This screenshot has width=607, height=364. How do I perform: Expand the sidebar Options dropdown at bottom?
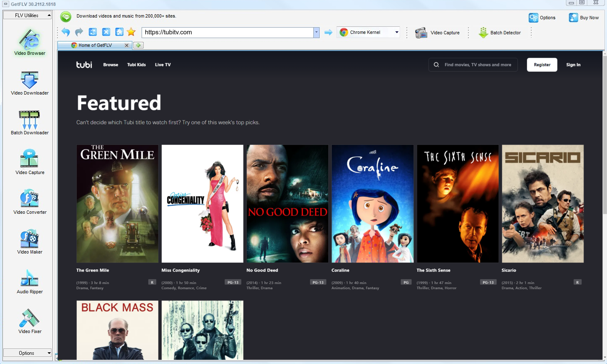27,353
